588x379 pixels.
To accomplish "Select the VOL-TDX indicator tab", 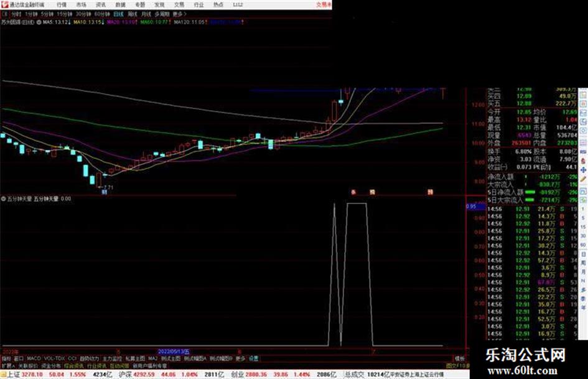I will 55,358.
